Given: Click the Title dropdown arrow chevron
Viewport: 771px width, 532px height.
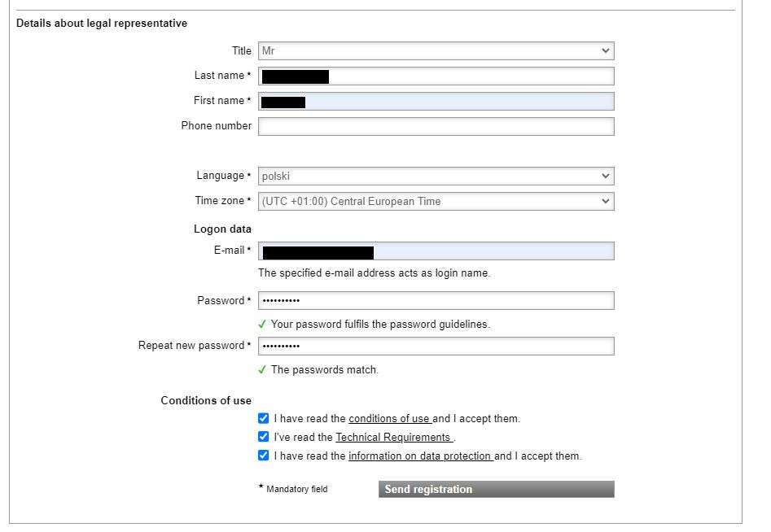Looking at the screenshot, I should (x=605, y=51).
